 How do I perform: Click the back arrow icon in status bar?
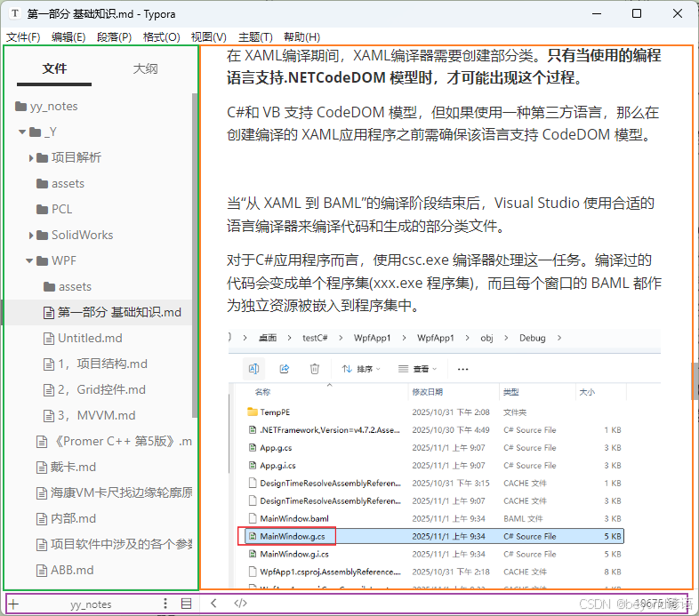[213, 604]
